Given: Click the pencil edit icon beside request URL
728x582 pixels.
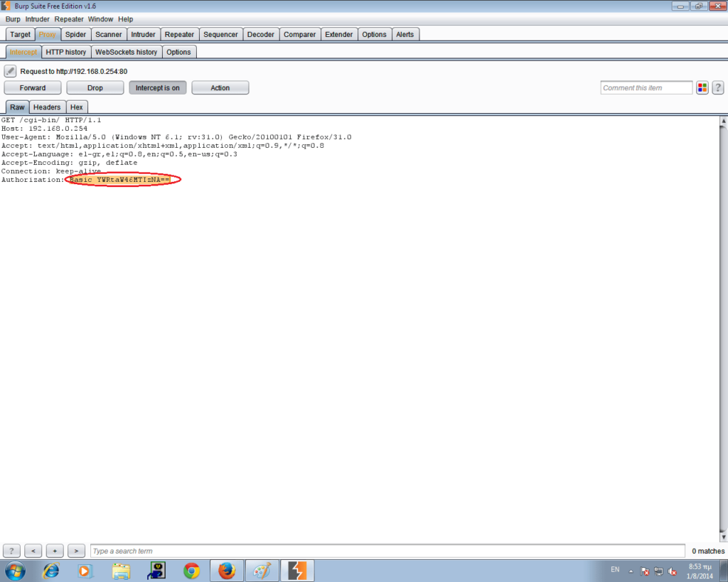Looking at the screenshot, I should coord(10,71).
